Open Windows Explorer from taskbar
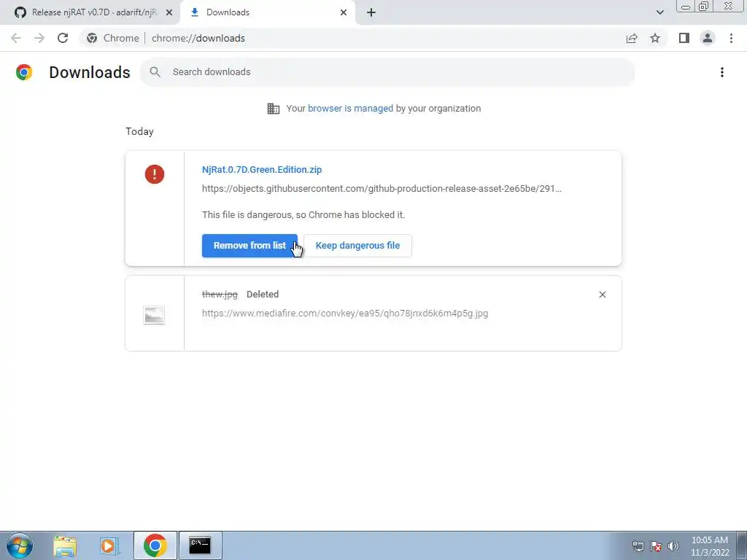The height and width of the screenshot is (560, 747). coord(65,545)
